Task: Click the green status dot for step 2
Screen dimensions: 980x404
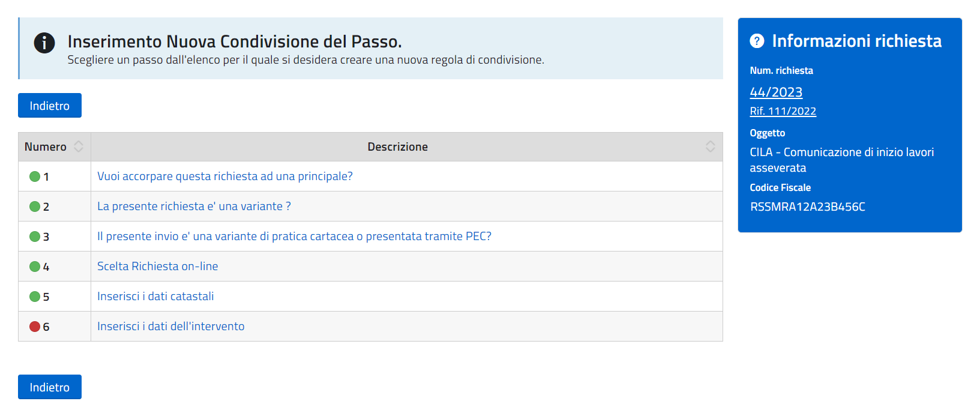Action: click(35, 207)
